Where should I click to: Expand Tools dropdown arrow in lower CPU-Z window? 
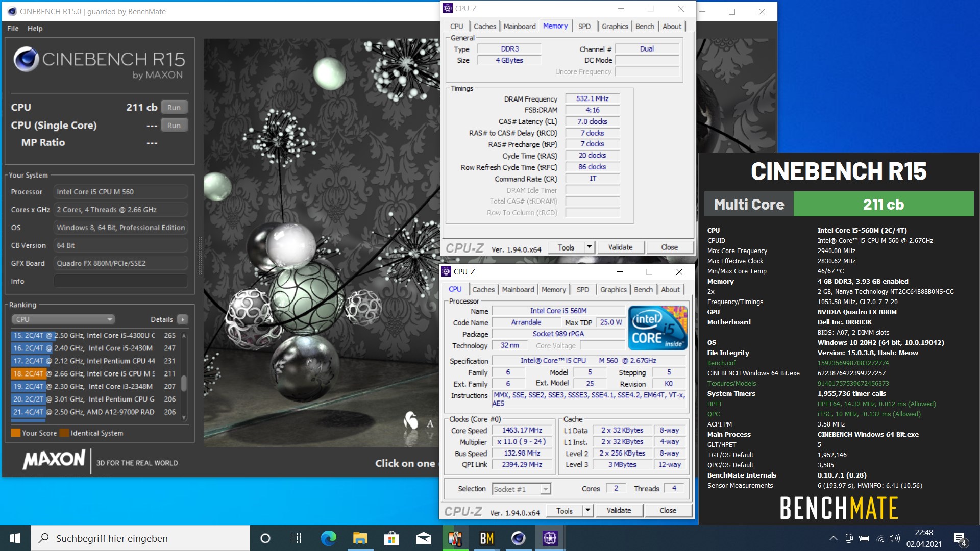pyautogui.click(x=587, y=511)
